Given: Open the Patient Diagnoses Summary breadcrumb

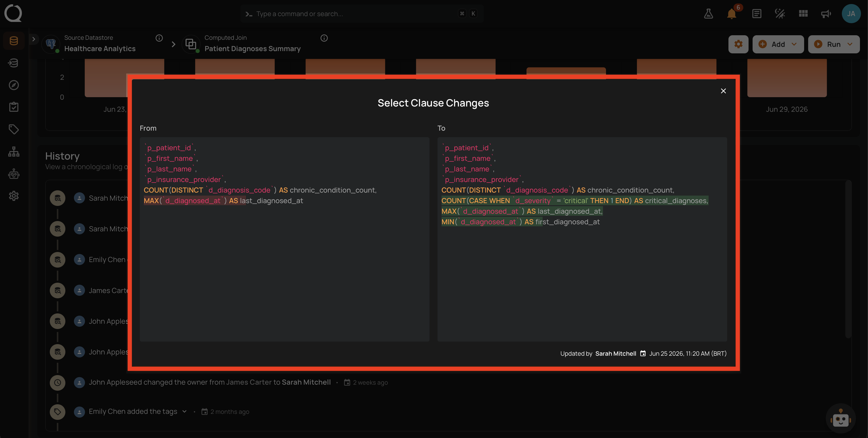Looking at the screenshot, I should pos(252,49).
